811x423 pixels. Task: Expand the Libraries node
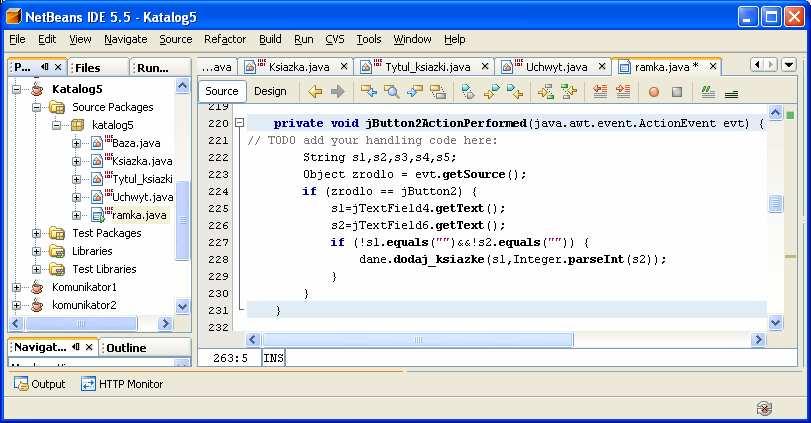[36, 251]
